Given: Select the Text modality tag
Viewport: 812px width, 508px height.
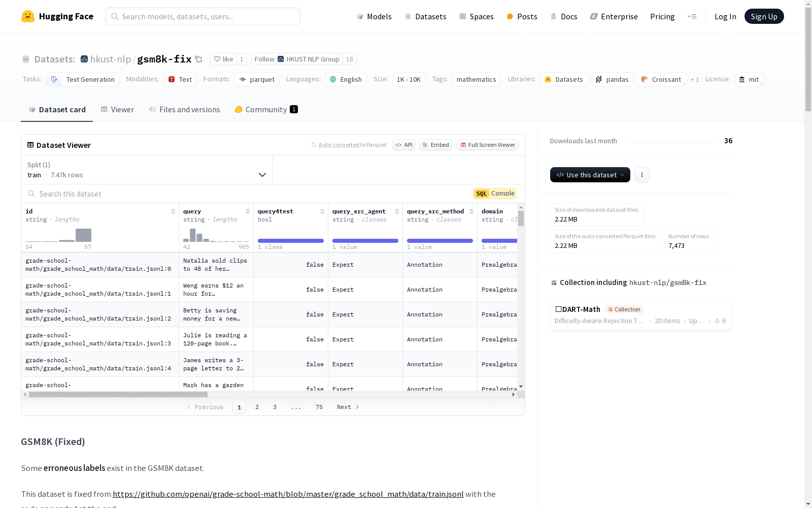Looking at the screenshot, I should 180,79.
